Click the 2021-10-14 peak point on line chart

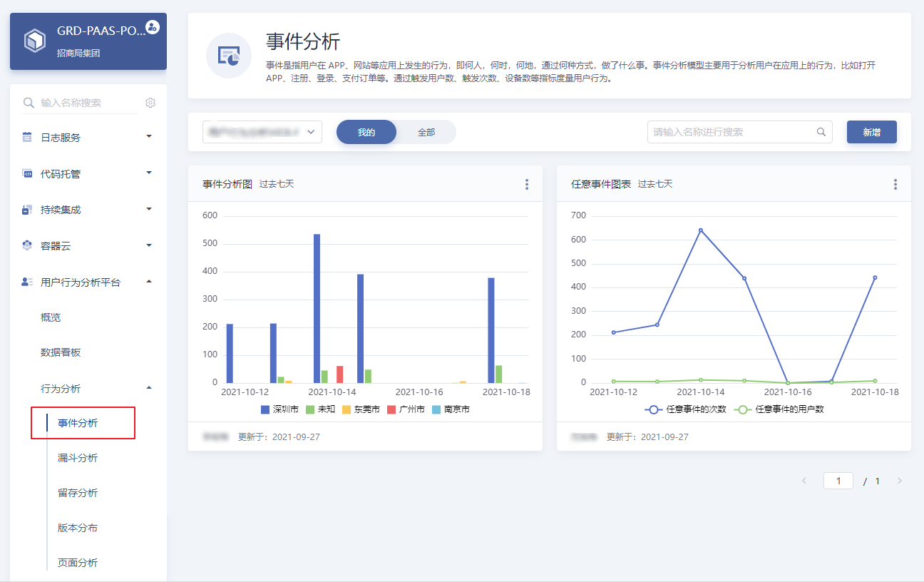(x=701, y=230)
